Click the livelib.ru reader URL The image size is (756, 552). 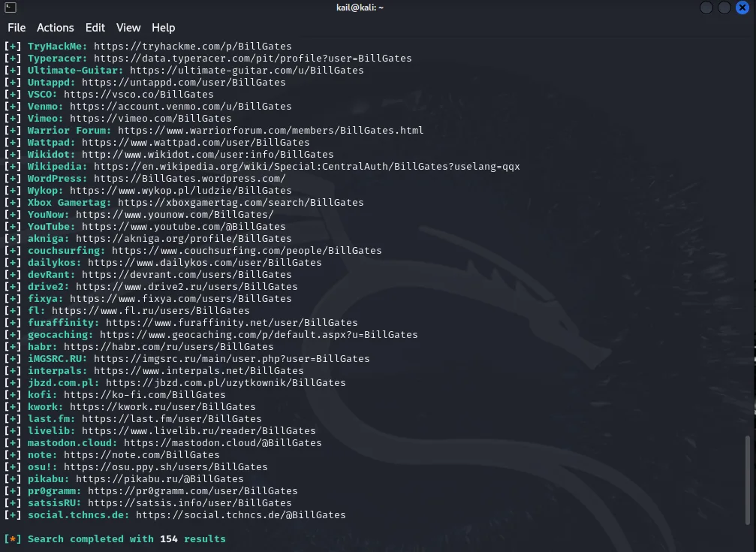[x=199, y=431]
